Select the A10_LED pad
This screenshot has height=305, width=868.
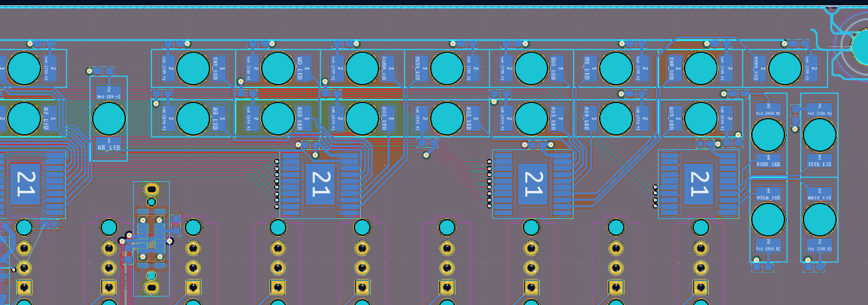tap(303, 118)
